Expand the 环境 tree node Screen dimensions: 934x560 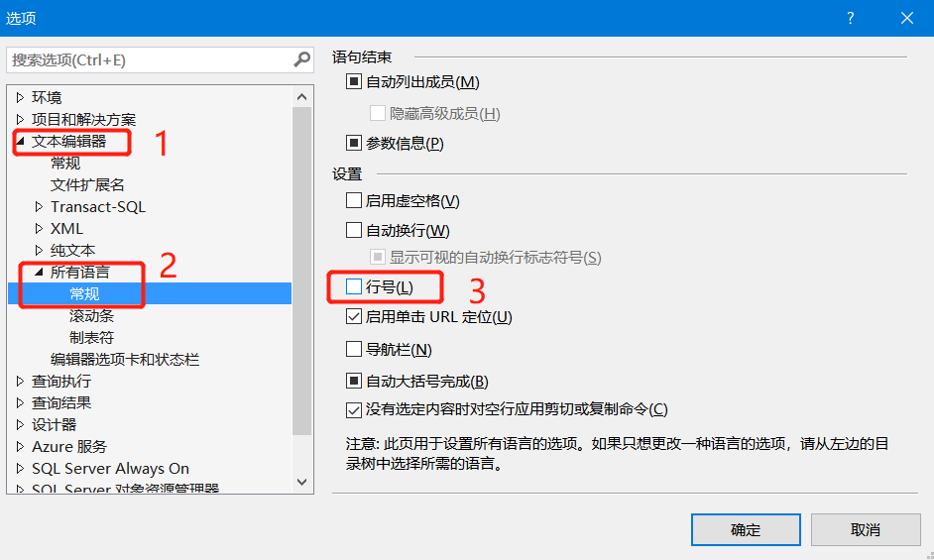click(x=20, y=97)
